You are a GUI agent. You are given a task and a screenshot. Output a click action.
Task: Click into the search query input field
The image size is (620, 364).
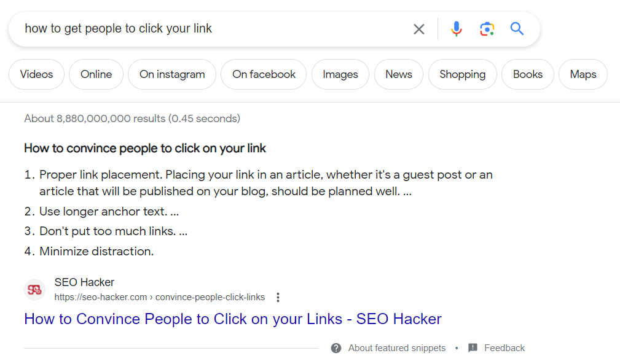click(215, 29)
